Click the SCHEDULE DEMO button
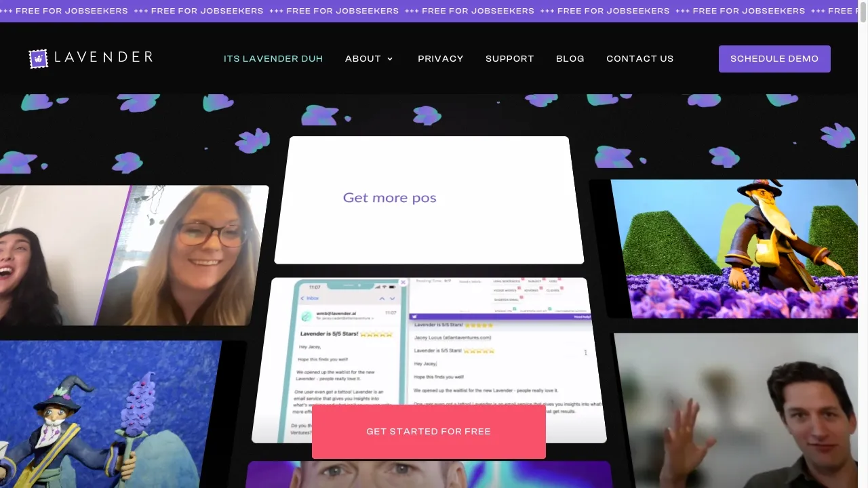Viewport: 868px width, 488px height. click(x=774, y=58)
